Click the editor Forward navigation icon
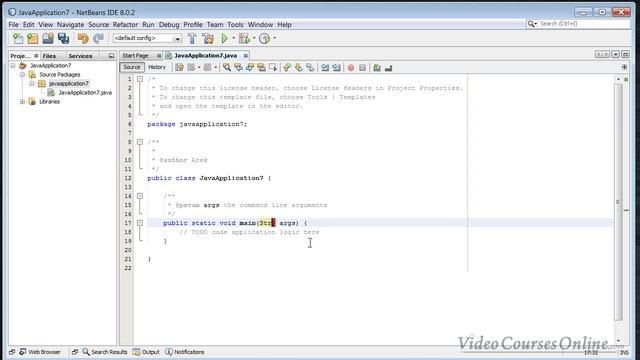This screenshot has width=640, height=360. coord(207,67)
